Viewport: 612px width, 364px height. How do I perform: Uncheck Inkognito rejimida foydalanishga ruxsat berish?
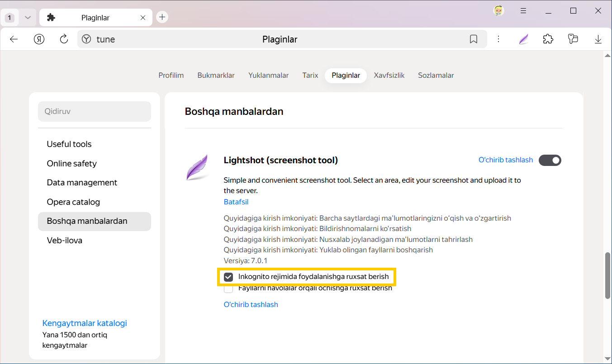pyautogui.click(x=228, y=277)
